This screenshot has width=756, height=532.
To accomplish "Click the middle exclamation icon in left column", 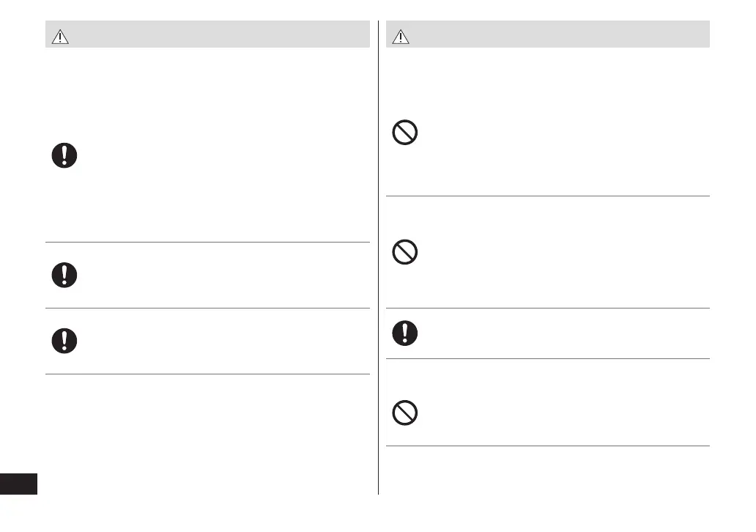I will pos(64,275).
